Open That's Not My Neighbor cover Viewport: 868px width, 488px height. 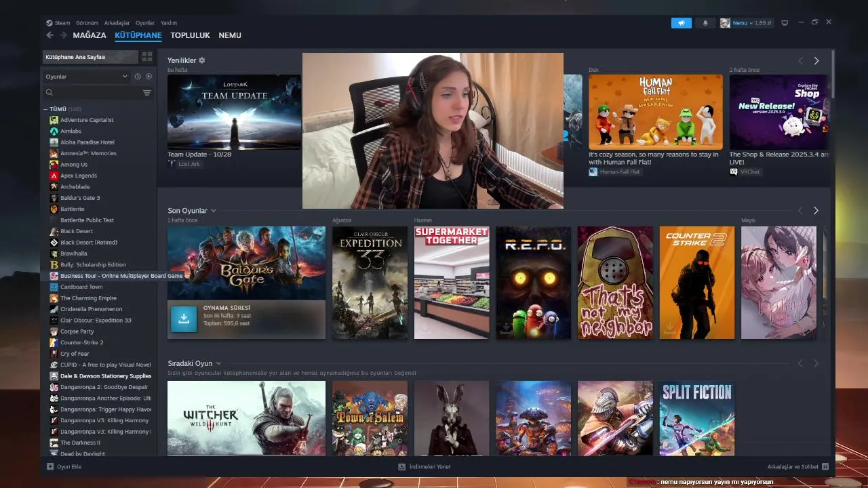click(x=615, y=283)
